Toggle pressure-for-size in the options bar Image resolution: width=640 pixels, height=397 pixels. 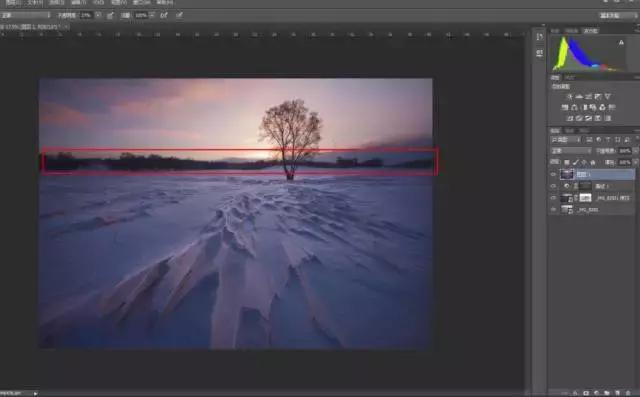[x=180, y=15]
